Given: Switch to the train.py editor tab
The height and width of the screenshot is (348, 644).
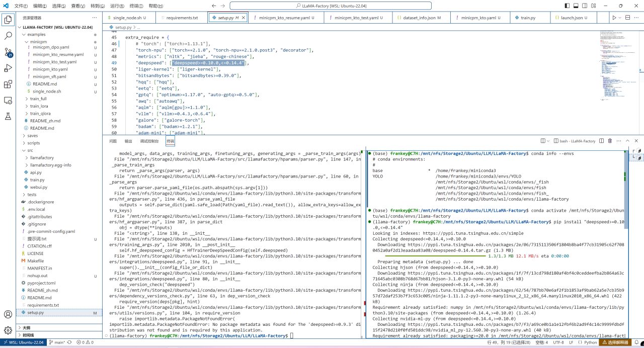Looking at the screenshot, I should point(528,18).
